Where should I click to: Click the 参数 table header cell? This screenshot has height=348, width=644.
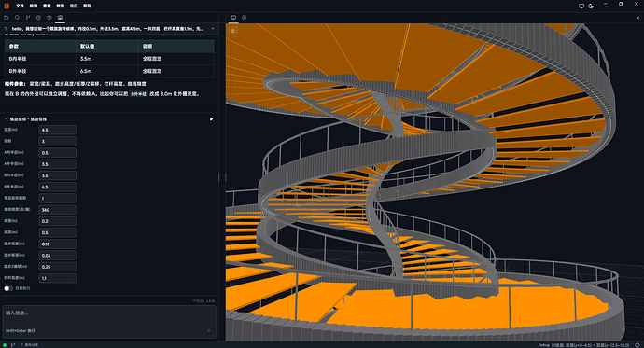40,47
